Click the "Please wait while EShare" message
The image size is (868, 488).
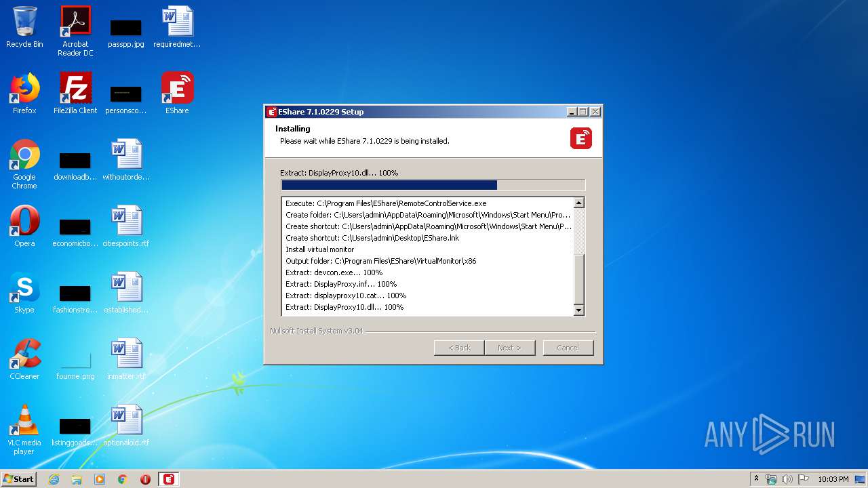coord(365,141)
